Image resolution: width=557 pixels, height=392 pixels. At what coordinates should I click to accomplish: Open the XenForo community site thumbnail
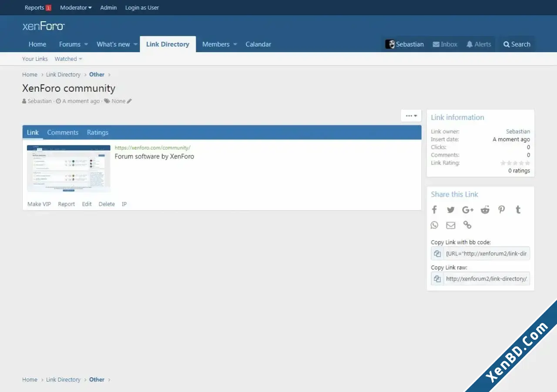tap(69, 168)
